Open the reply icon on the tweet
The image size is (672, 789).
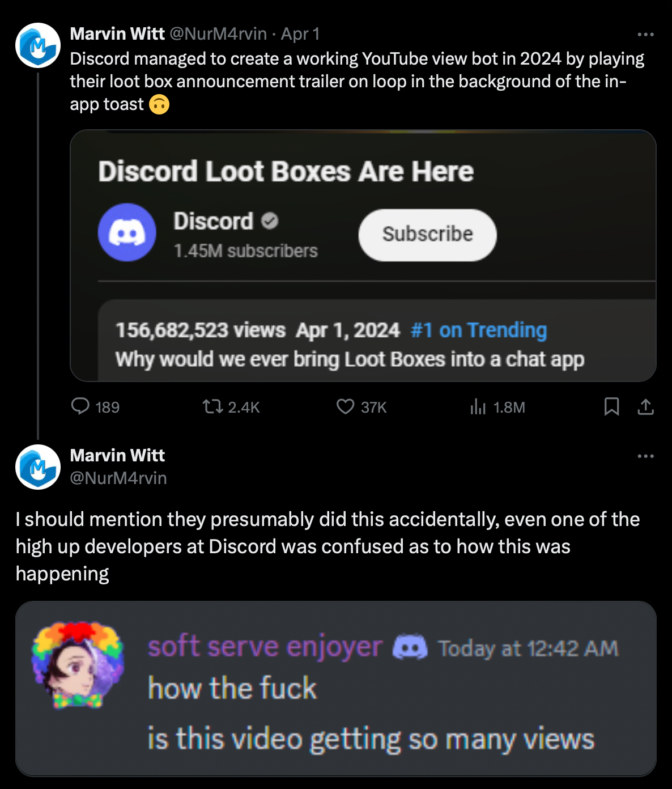pos(80,406)
